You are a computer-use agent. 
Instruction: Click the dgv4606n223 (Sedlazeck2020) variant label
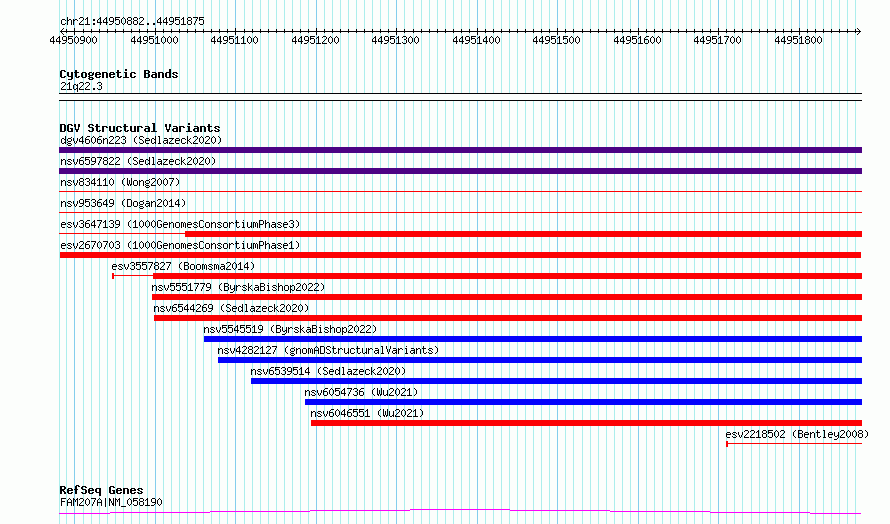tap(141, 140)
